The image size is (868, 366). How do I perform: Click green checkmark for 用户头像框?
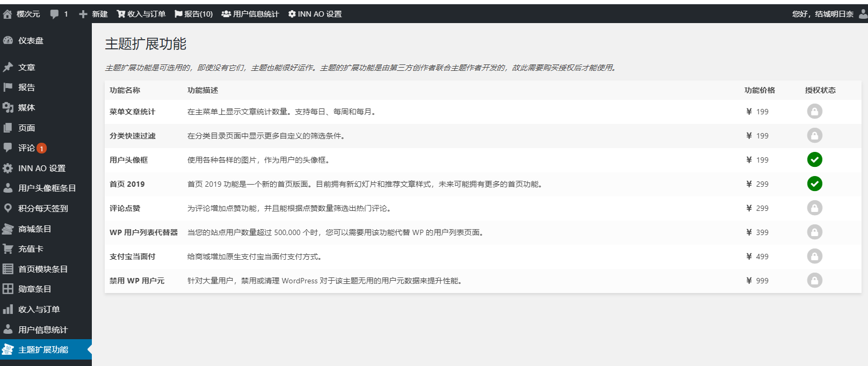pyautogui.click(x=814, y=160)
